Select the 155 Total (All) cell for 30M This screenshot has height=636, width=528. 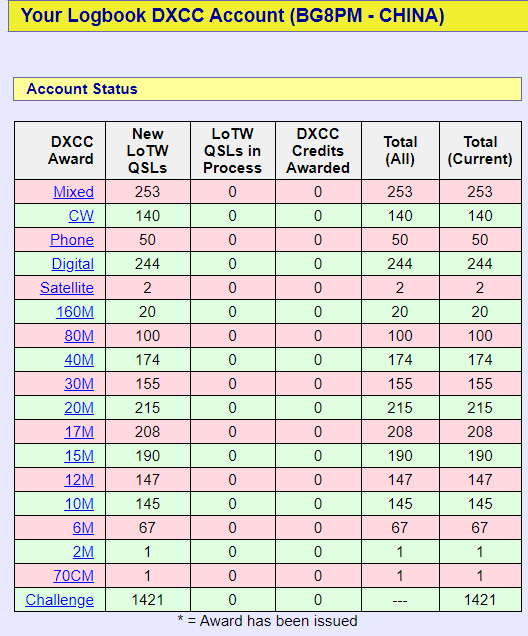coord(400,384)
